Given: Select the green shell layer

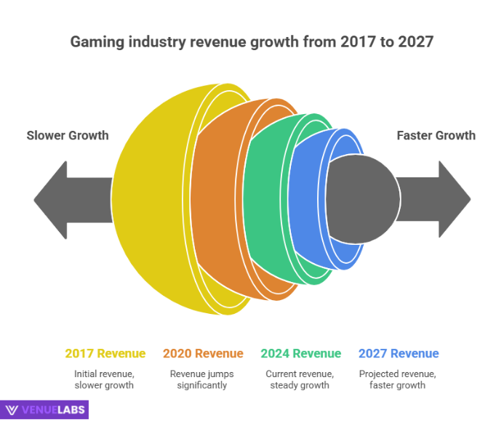Looking at the screenshot, I should (268, 200).
